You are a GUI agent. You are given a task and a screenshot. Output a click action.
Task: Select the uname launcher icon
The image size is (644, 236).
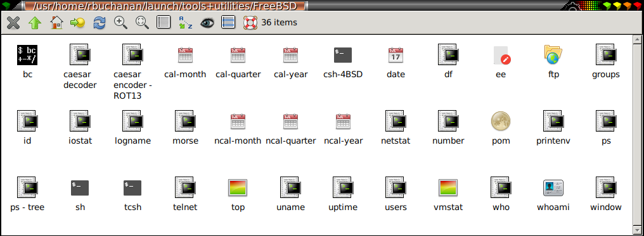290,187
